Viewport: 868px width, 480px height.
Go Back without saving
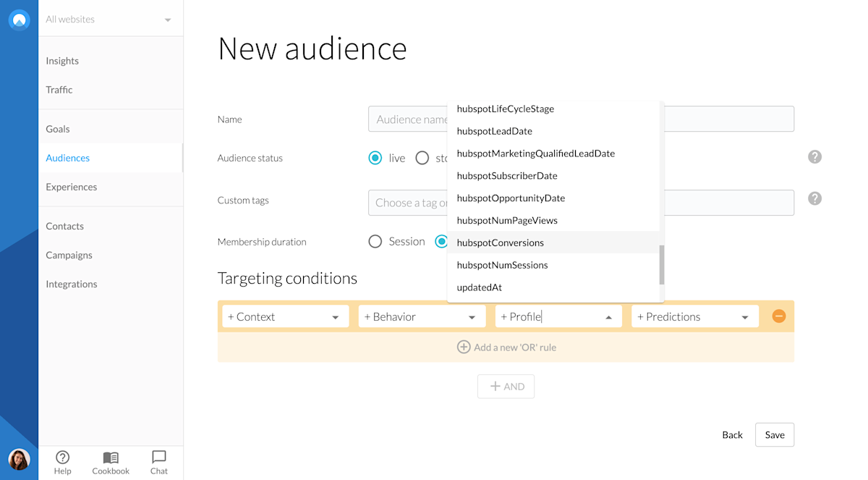(x=732, y=435)
